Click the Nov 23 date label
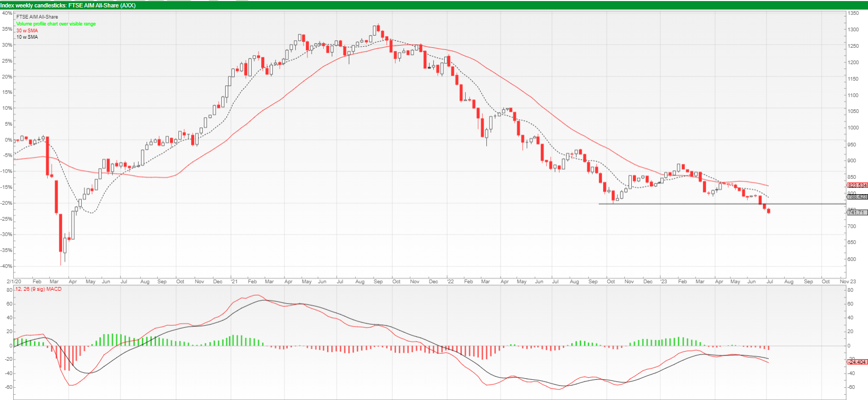Screen dimensions: 868x400 848,282
